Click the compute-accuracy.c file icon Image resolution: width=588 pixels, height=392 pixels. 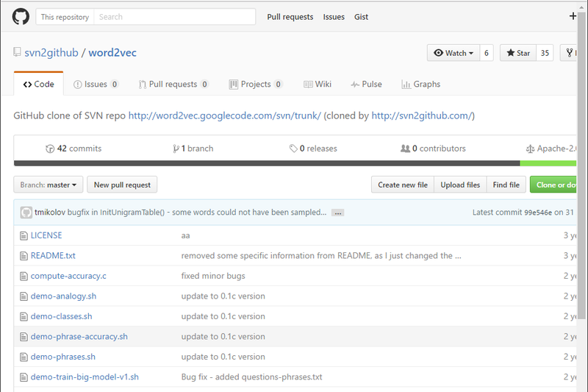point(24,276)
